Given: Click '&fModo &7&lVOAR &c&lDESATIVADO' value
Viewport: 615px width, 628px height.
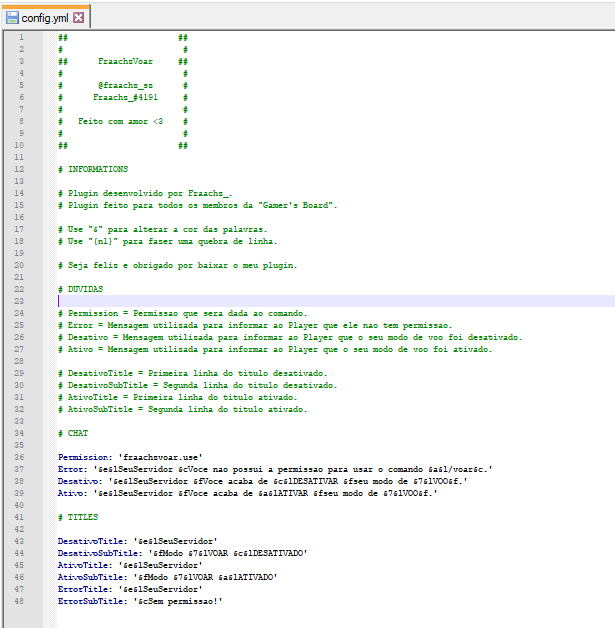Looking at the screenshot, I should point(228,554).
